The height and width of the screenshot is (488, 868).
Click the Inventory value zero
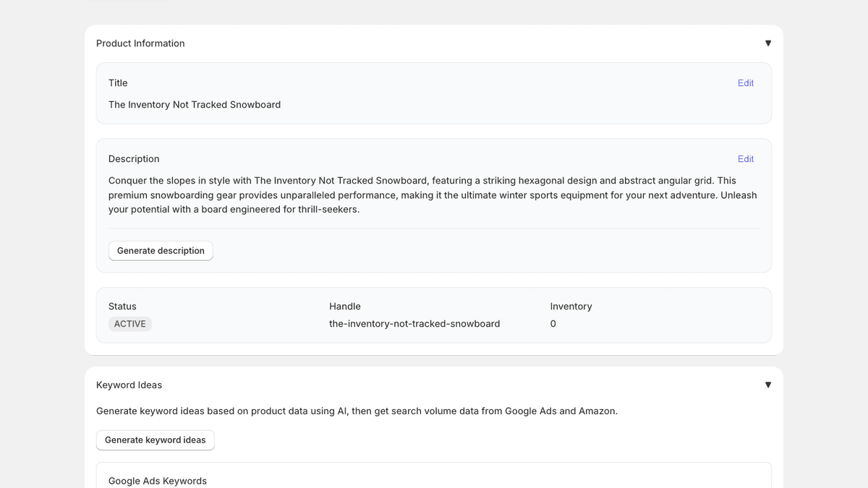553,323
